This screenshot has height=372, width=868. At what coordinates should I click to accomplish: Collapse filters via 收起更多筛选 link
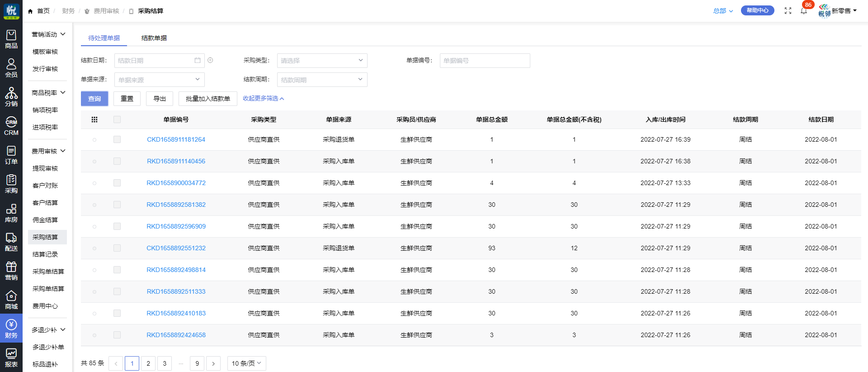pyautogui.click(x=263, y=98)
